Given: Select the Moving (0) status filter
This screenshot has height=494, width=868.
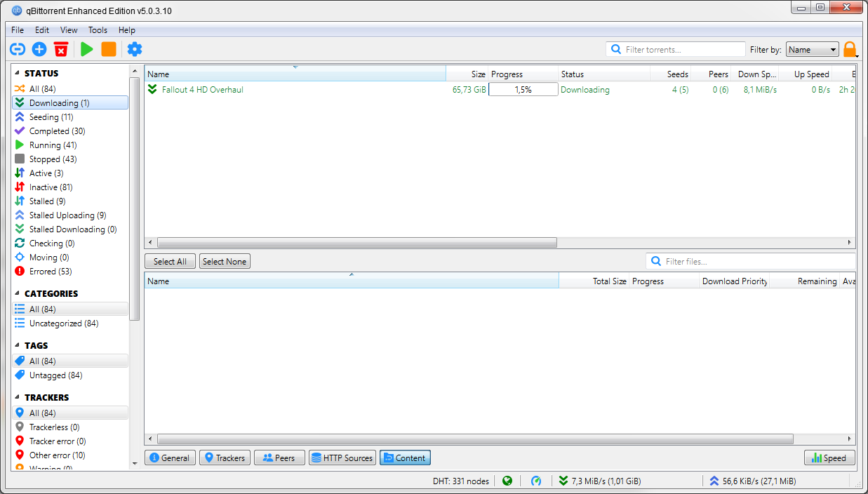Looking at the screenshot, I should coord(70,257).
